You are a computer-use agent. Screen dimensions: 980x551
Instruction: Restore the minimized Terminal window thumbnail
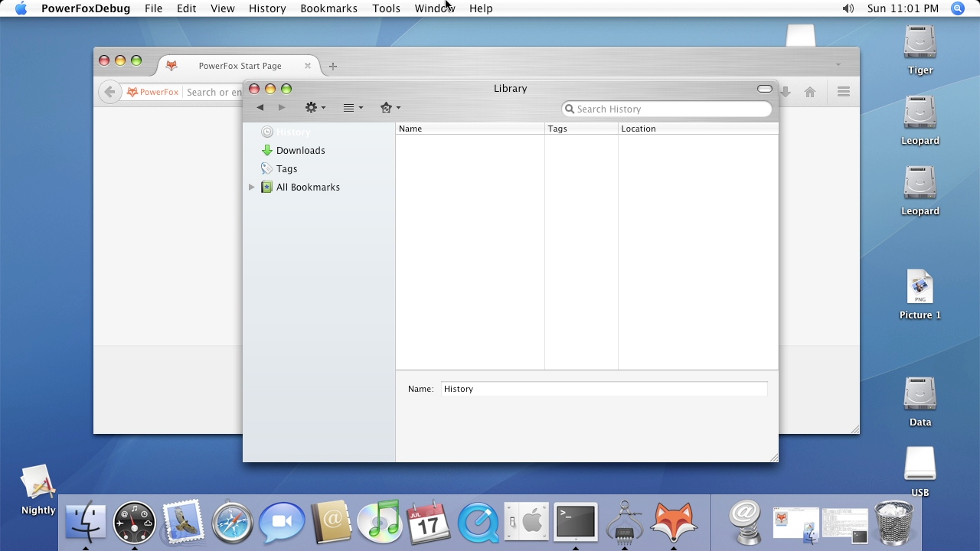pos(845,525)
